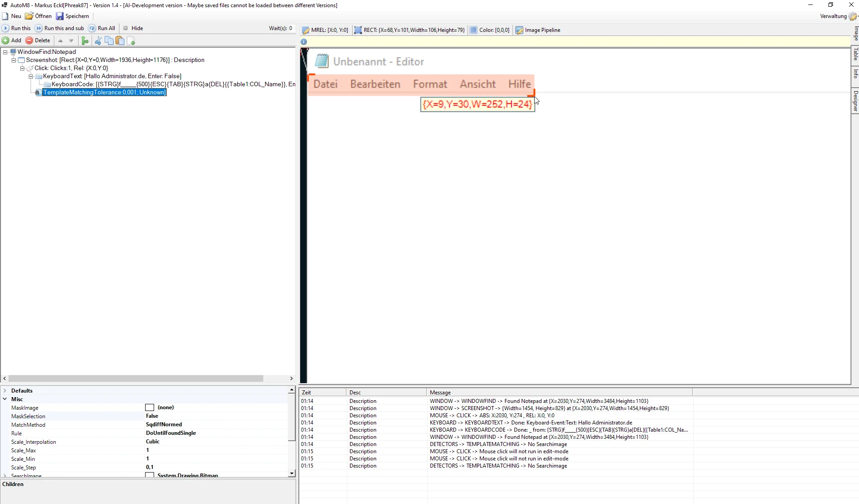
Task: Select the log row MOUSE -> CLICK -> ABS: X:2030
Action: tap(496, 416)
